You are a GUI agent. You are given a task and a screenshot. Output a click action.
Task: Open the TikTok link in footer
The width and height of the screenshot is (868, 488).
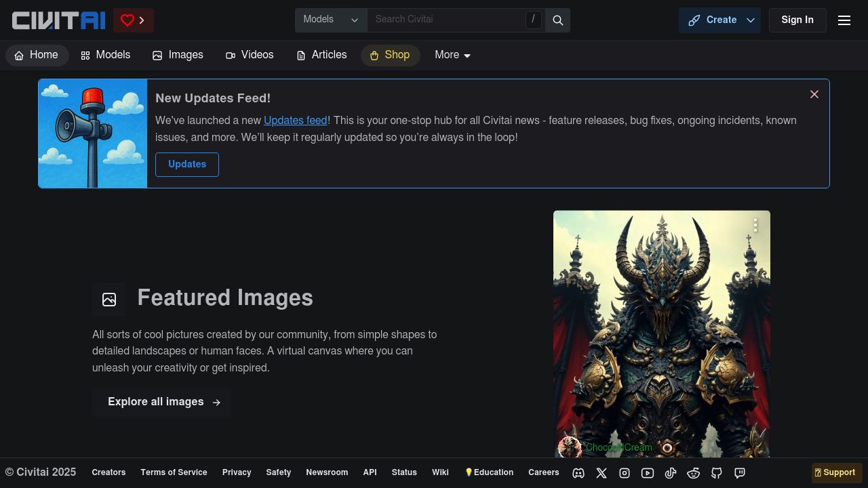(x=671, y=473)
